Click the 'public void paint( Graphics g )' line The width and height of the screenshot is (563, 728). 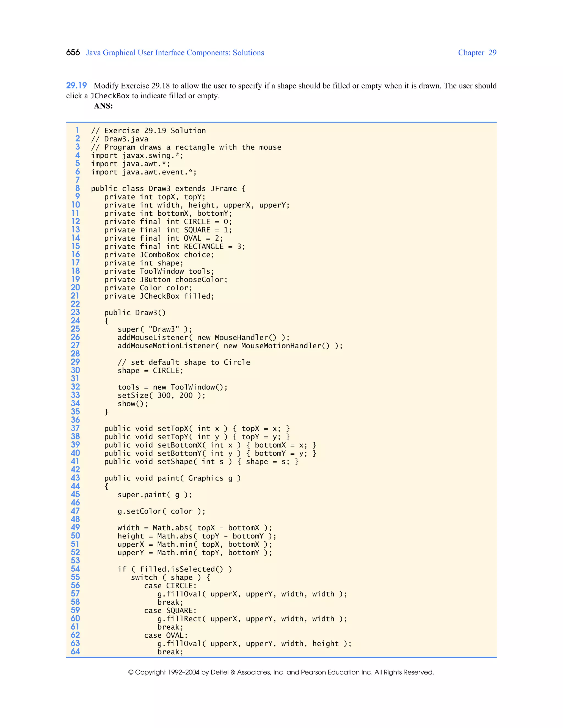tap(172, 478)
